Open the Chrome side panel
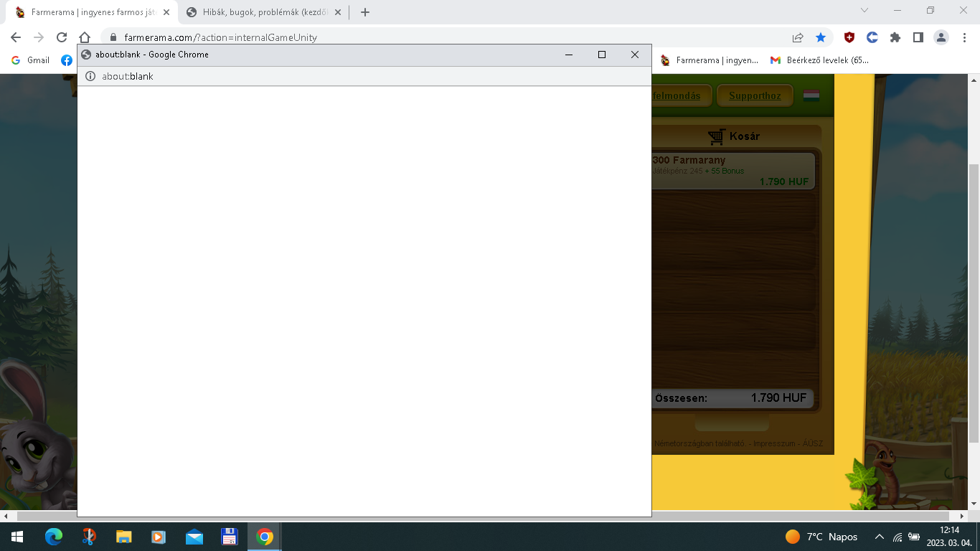This screenshot has height=551, width=980. [x=918, y=37]
